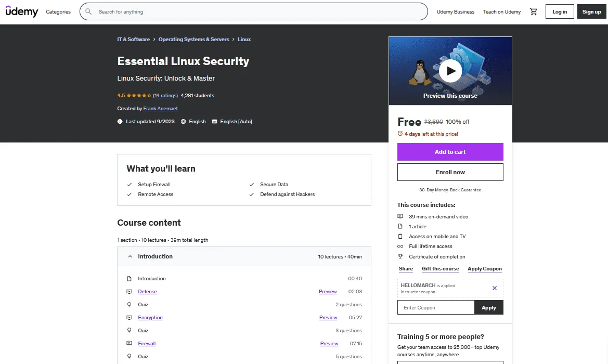The image size is (608, 364).
Task: Click the alarm clock icon by 4 days
Action: pyautogui.click(x=400, y=134)
